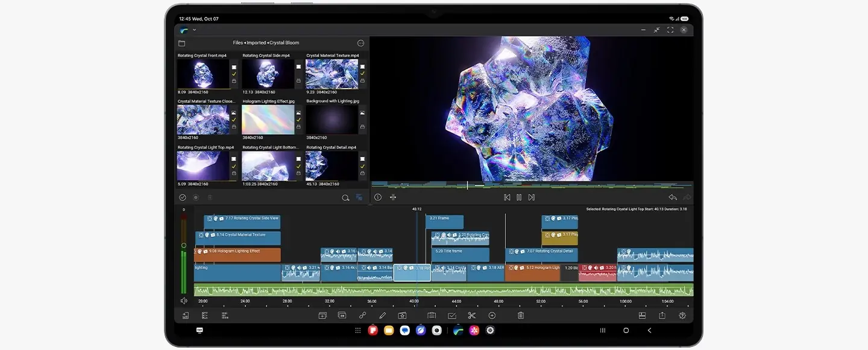
Task: Click the clipboard icon in toolbar
Action: click(x=432, y=315)
